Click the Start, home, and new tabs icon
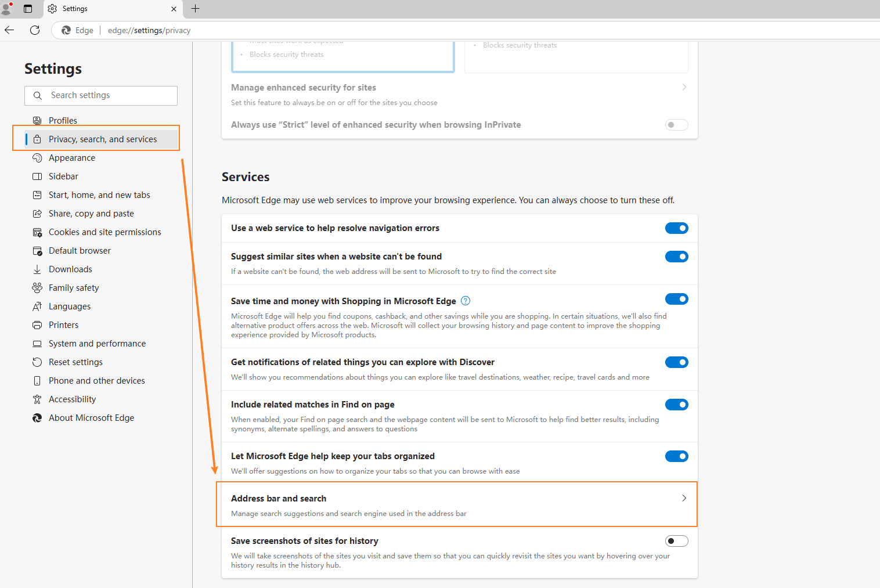This screenshot has width=880, height=588. tap(37, 195)
